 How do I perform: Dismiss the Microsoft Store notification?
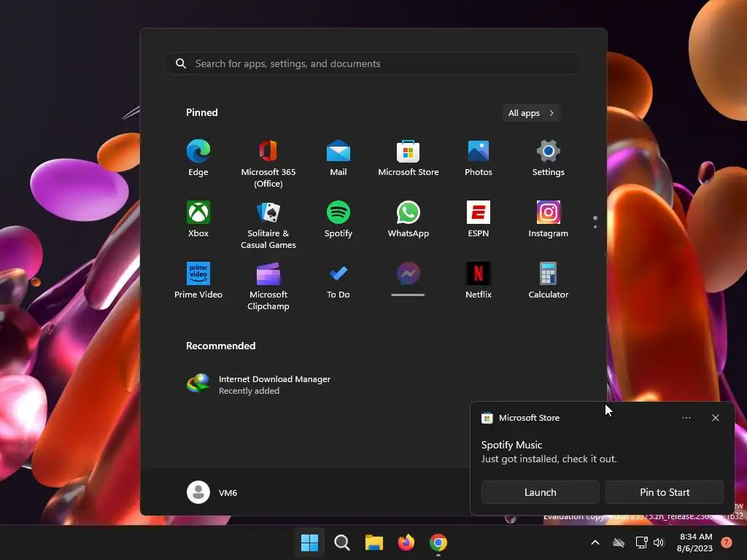716,418
